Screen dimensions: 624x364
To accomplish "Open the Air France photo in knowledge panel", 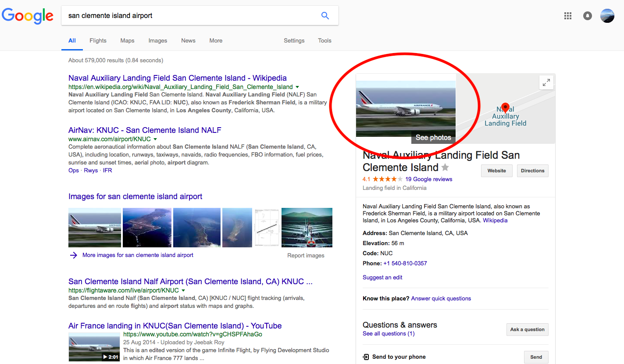I will [406, 108].
